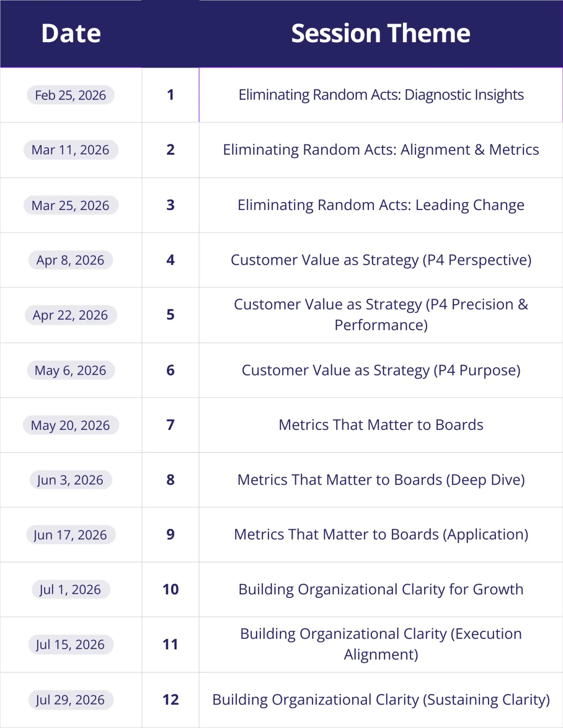Click the Jul 29, 2026 date badge

tap(70, 700)
